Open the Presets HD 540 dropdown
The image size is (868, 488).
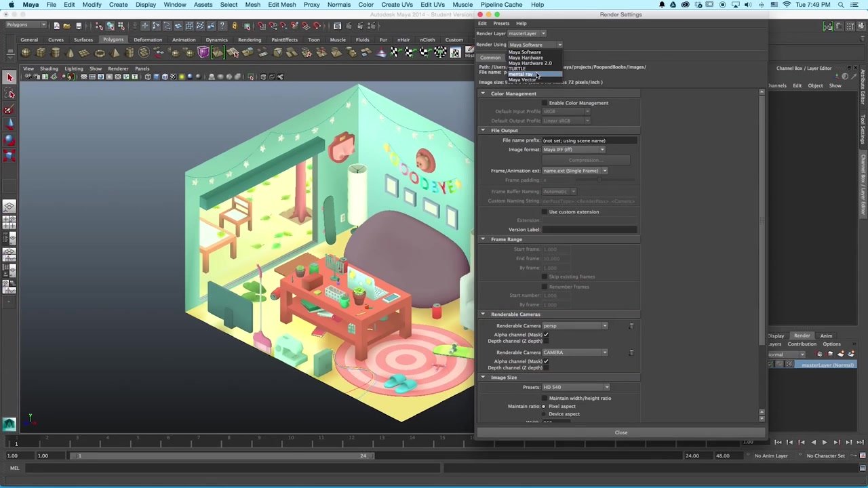tap(576, 387)
